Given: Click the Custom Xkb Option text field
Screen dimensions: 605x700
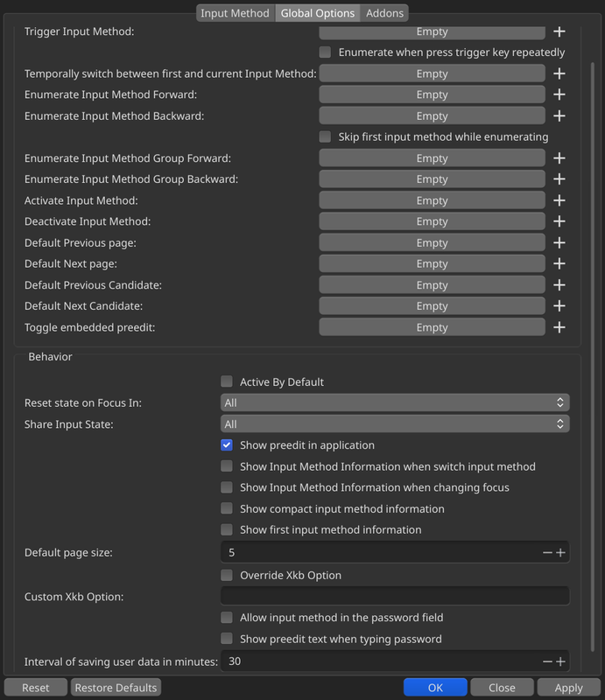Looking at the screenshot, I should [x=395, y=596].
